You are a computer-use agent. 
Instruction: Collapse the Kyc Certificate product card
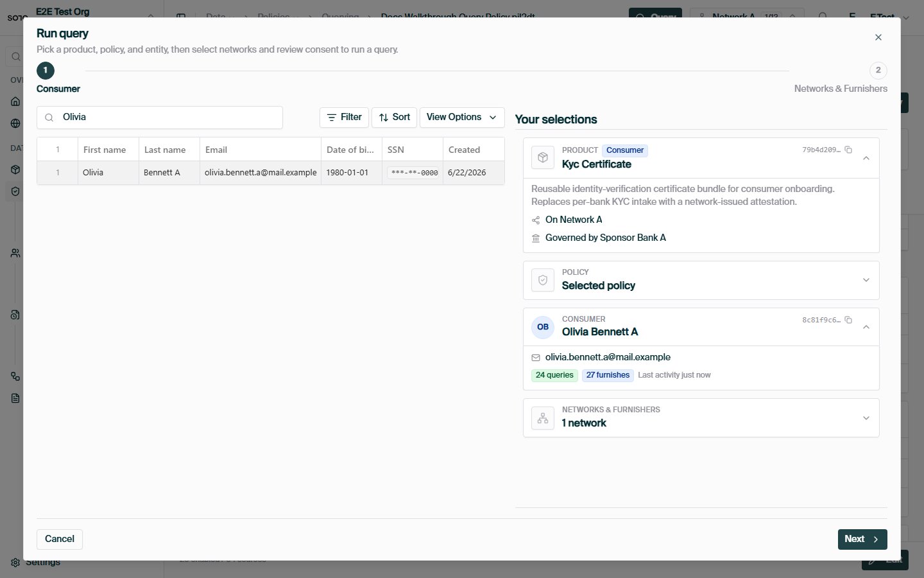pos(866,158)
